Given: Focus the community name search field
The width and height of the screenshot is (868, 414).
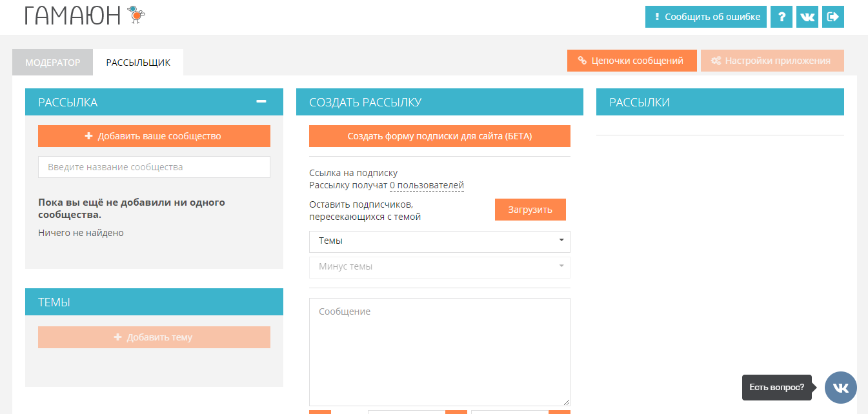Looking at the screenshot, I should tap(154, 167).
